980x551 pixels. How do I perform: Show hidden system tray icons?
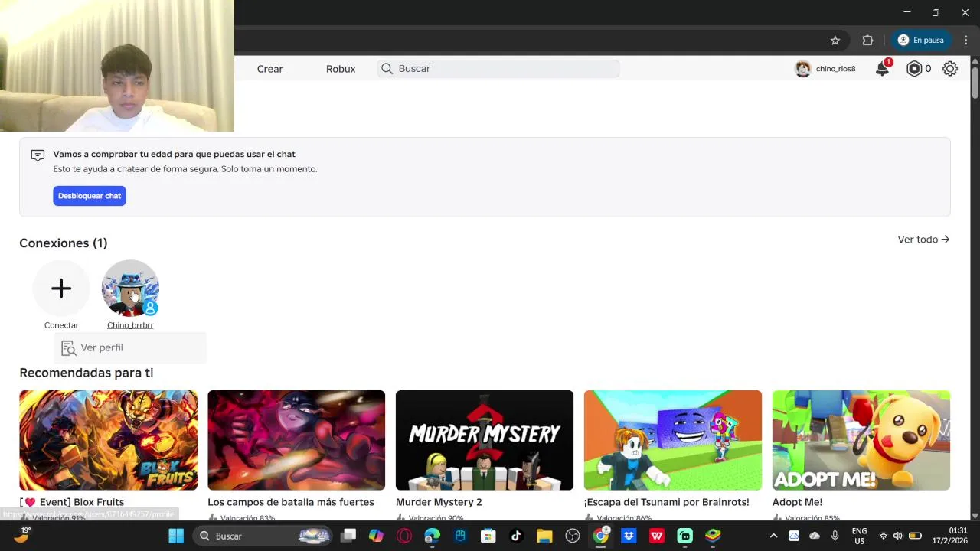point(773,536)
